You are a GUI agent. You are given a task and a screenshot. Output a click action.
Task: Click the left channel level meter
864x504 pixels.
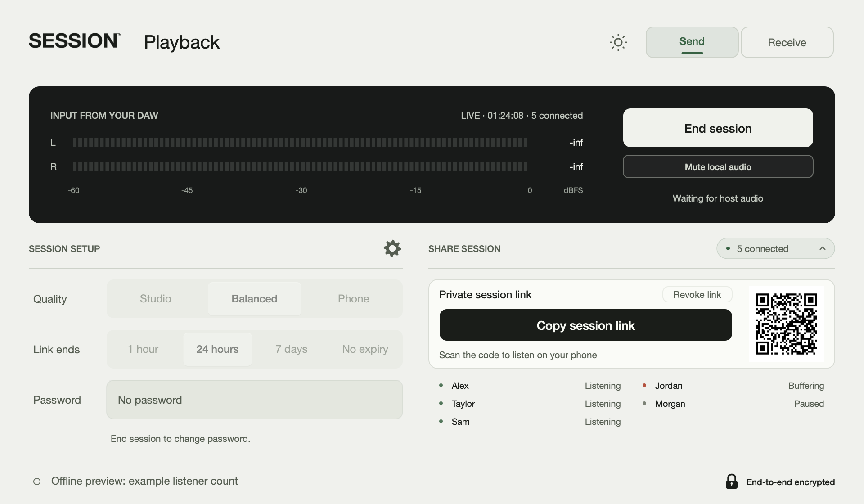[300, 142]
